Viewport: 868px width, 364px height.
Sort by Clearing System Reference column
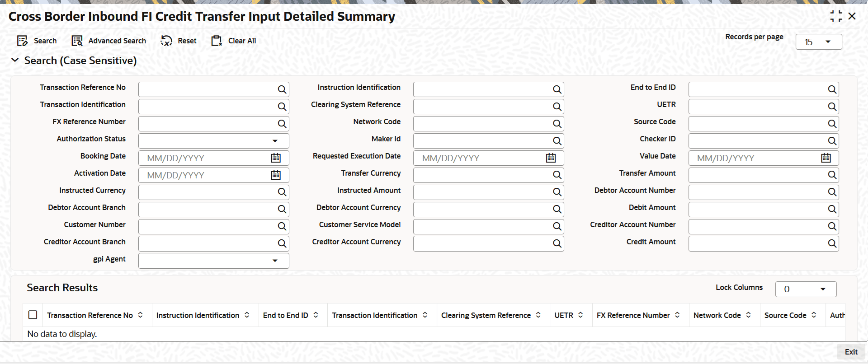pyautogui.click(x=538, y=315)
